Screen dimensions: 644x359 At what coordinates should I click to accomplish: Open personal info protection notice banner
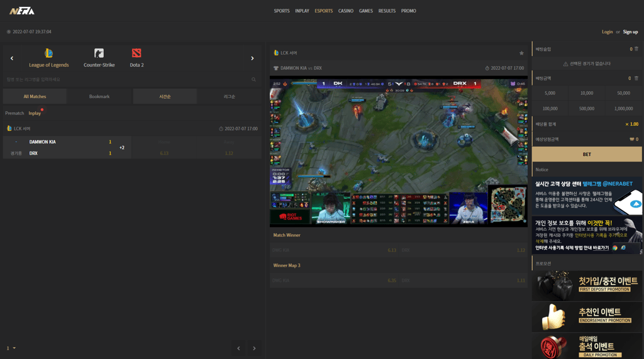click(x=587, y=235)
